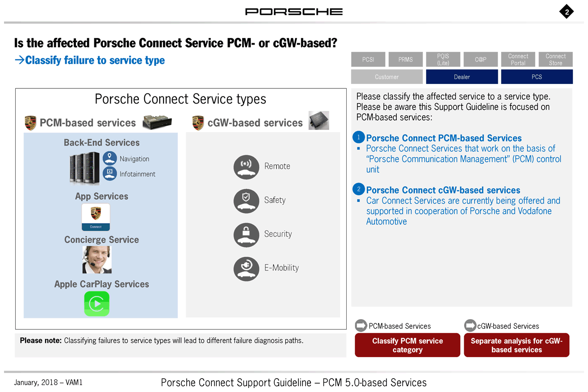Click Separate analysis for cGW-based services button

tap(517, 345)
